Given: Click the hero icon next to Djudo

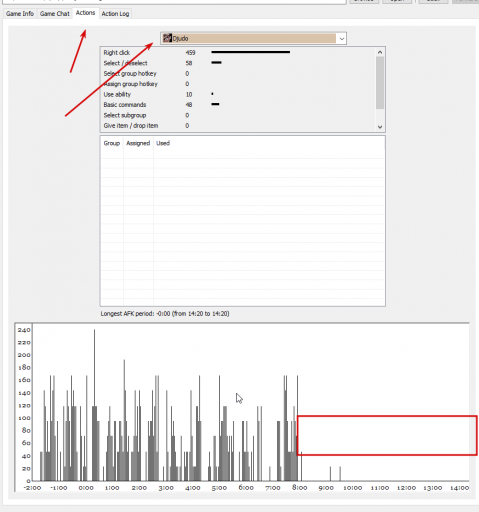Looking at the screenshot, I should coord(167,38).
